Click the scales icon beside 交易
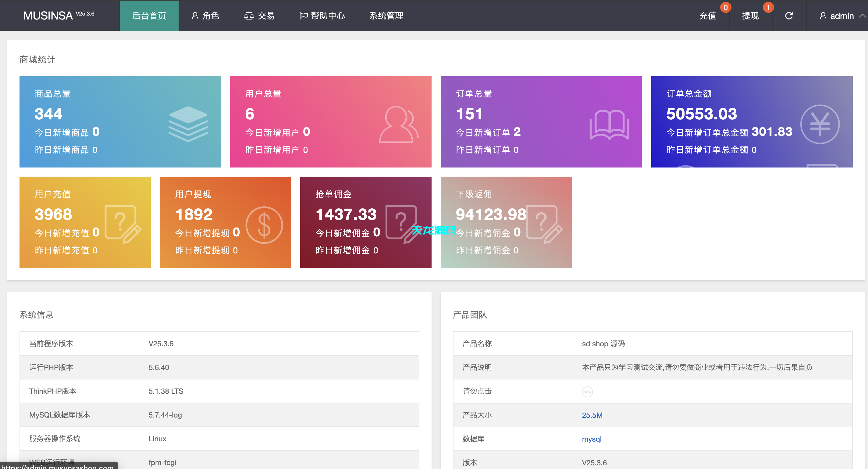The width and height of the screenshot is (868, 469). click(248, 16)
